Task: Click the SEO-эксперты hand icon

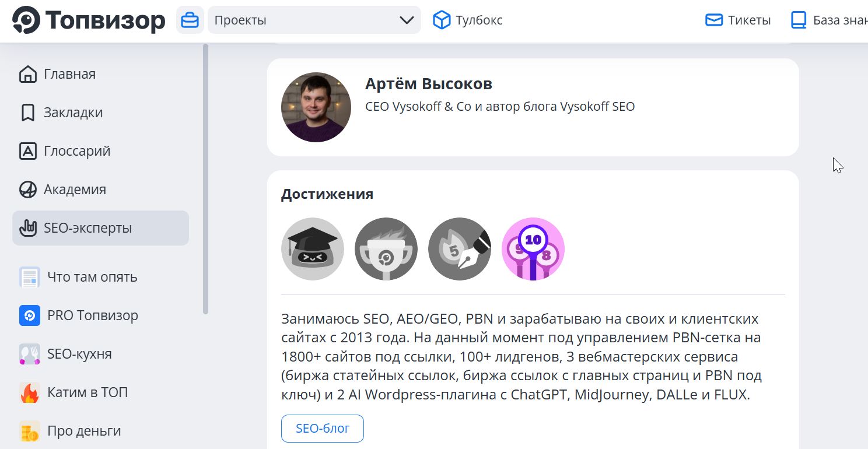Action: click(x=28, y=228)
